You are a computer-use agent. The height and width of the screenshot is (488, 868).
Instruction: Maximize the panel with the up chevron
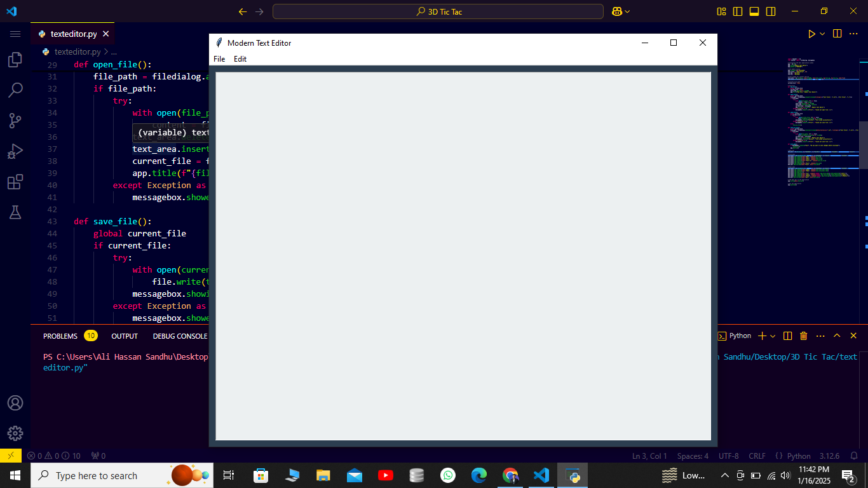click(837, 336)
